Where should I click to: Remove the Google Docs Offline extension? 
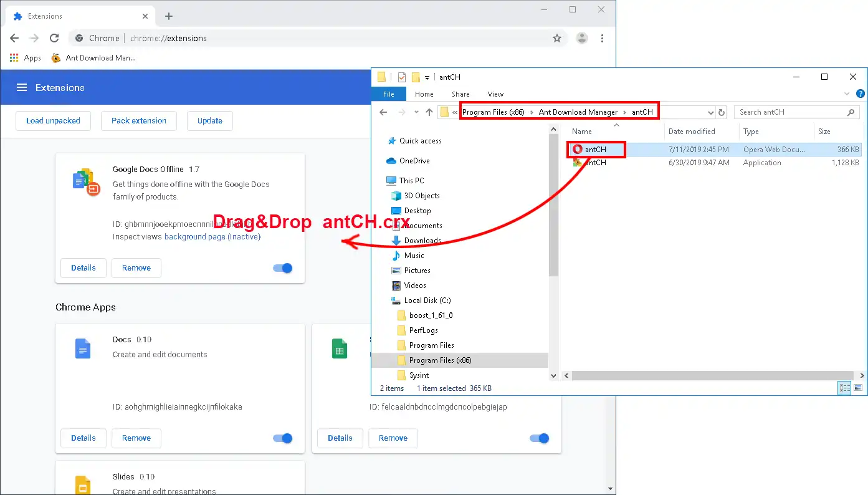(136, 268)
